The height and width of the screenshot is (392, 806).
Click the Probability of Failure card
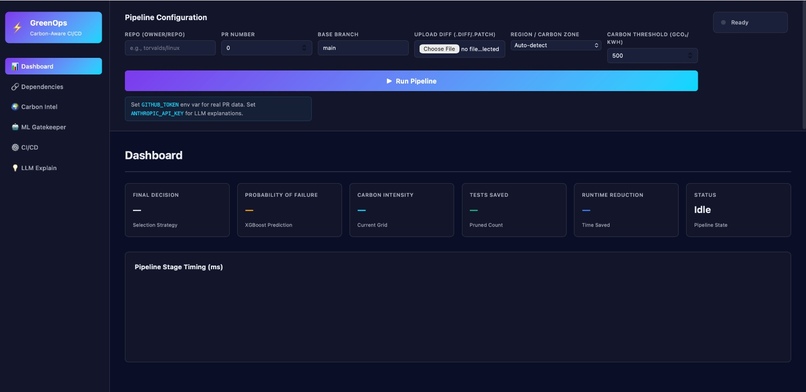coord(289,210)
